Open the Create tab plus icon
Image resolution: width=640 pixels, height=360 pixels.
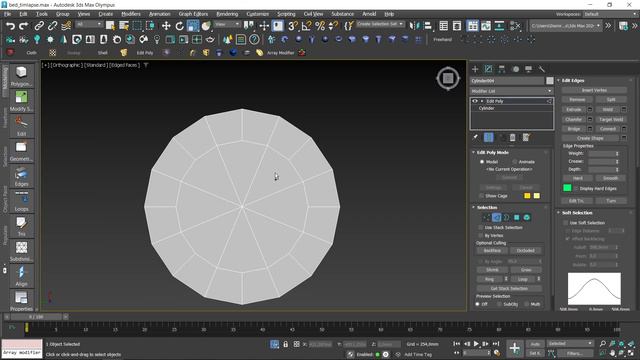click(x=475, y=69)
